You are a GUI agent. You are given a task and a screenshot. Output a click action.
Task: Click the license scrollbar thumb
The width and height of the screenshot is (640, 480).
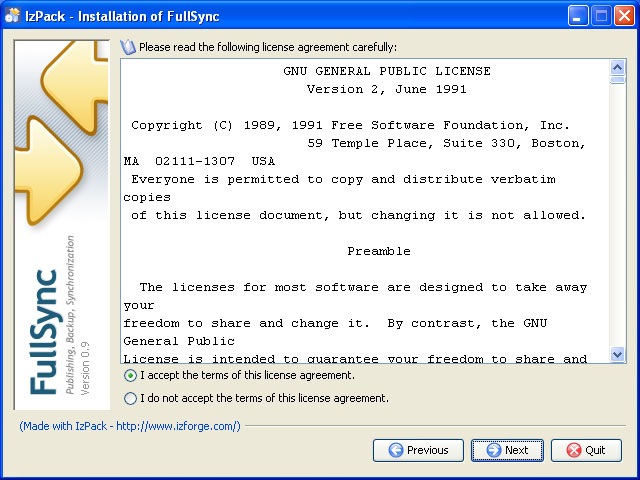(618, 80)
